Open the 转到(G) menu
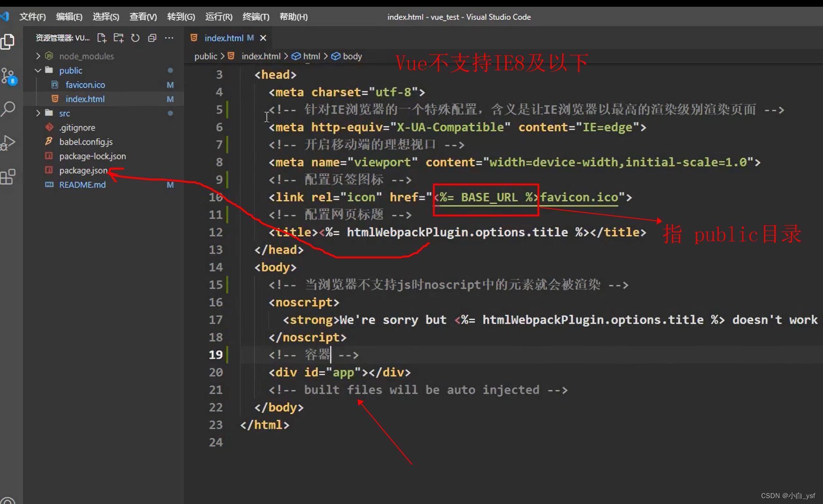823x504 pixels. coord(181,17)
